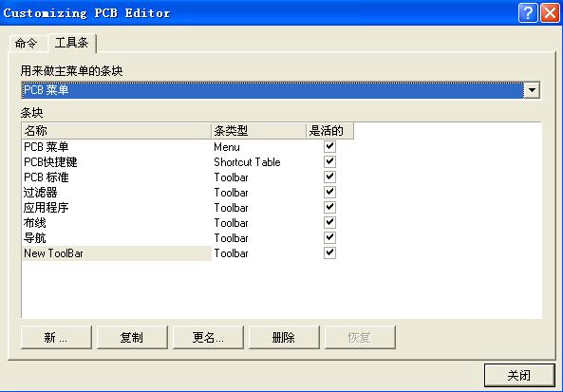The width and height of the screenshot is (563, 392).
Task: Close the Customizing PCB Editor dialog
Action: tap(550, 13)
